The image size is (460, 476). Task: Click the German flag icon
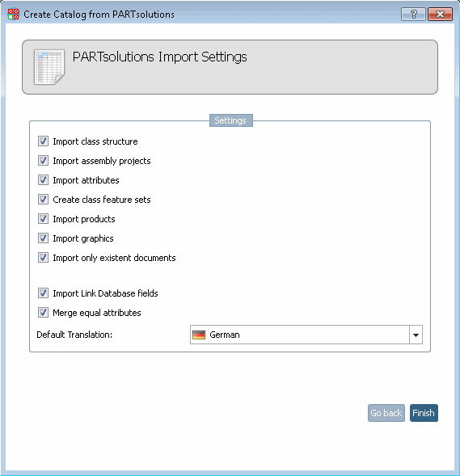199,335
